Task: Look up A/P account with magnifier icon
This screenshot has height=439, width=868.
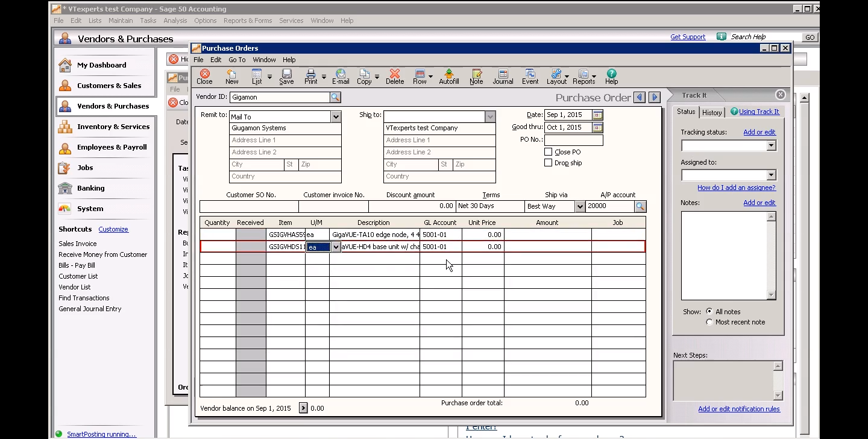Action: pos(640,206)
